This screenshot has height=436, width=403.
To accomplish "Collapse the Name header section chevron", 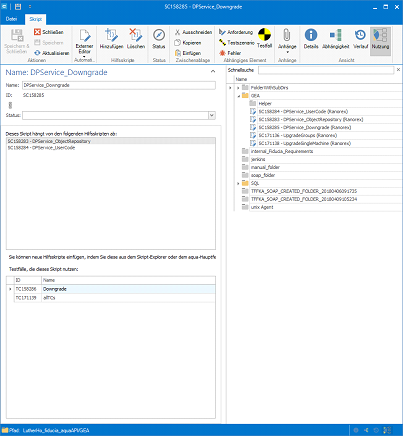I will [213, 71].
